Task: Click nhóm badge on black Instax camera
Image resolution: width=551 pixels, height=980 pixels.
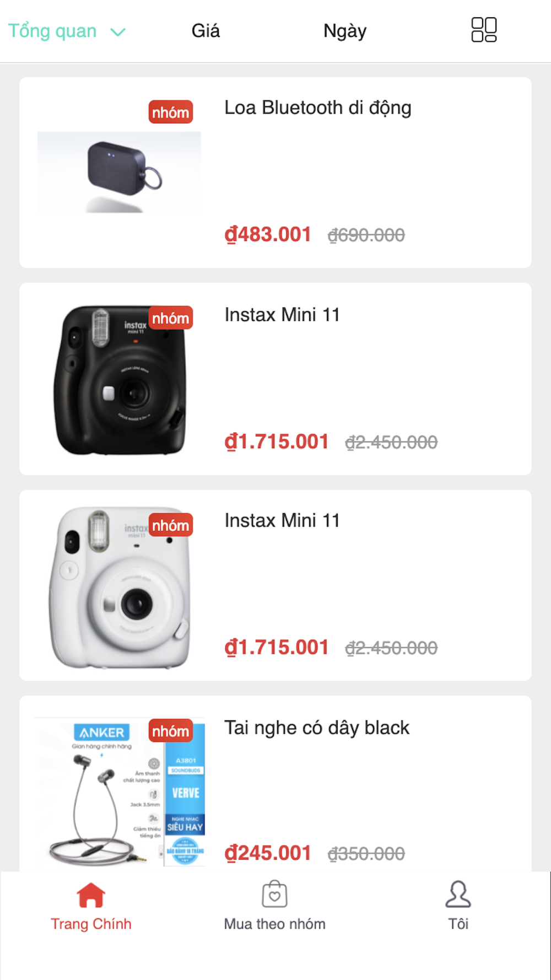Action: coord(171,318)
